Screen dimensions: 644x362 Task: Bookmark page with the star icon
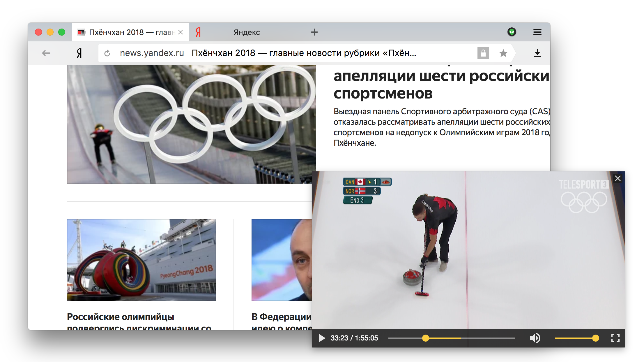pyautogui.click(x=503, y=53)
